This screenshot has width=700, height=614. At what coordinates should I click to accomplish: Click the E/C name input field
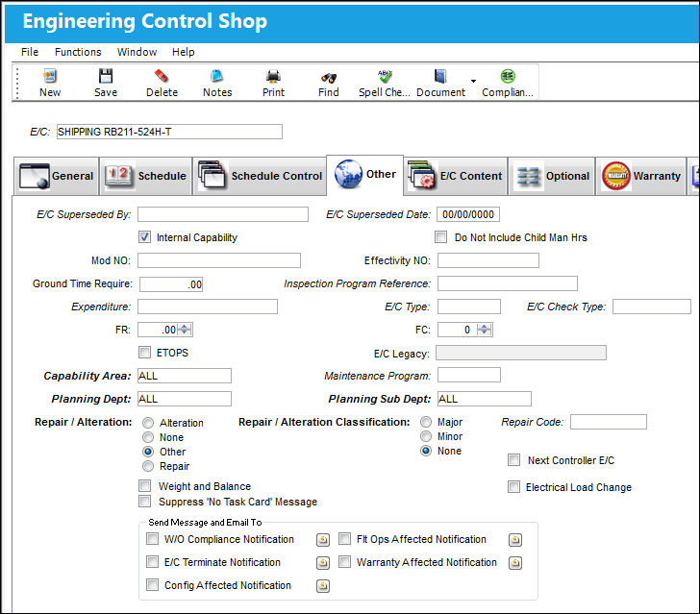tap(169, 132)
